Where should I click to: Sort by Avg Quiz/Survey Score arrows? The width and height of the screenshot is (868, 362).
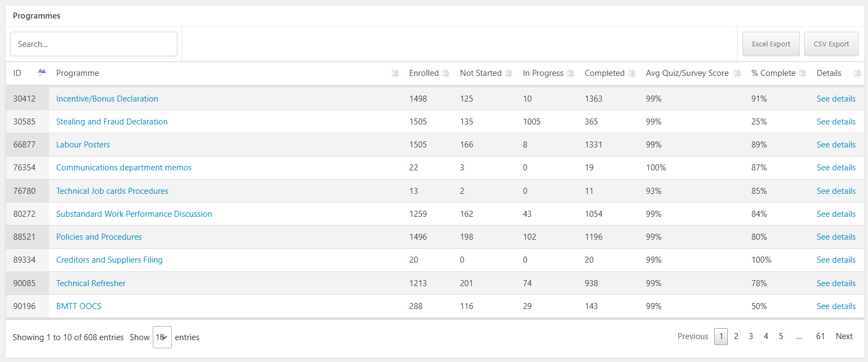tap(737, 73)
